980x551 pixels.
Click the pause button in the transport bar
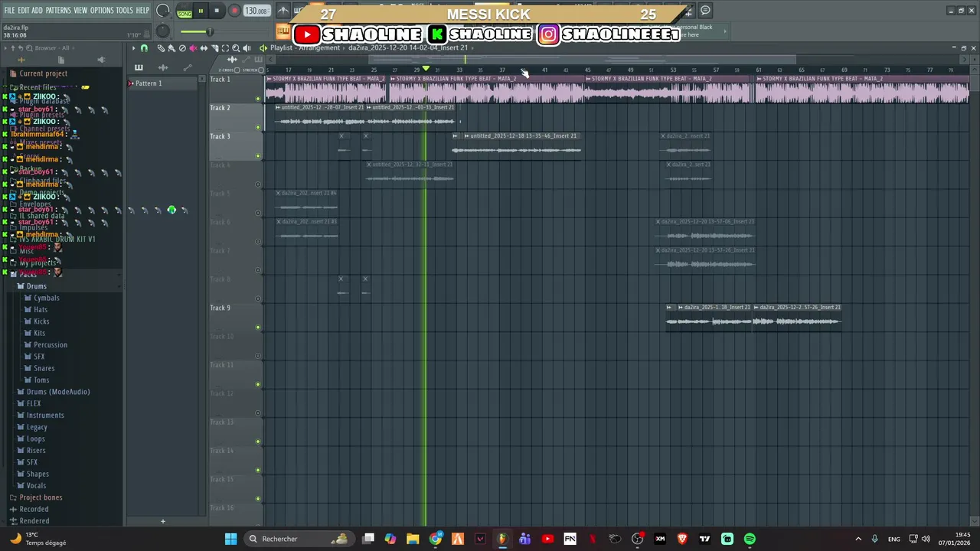tap(201, 11)
